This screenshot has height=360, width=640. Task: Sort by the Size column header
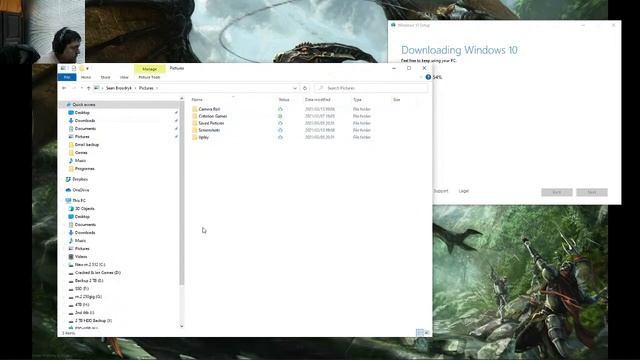[x=396, y=100]
